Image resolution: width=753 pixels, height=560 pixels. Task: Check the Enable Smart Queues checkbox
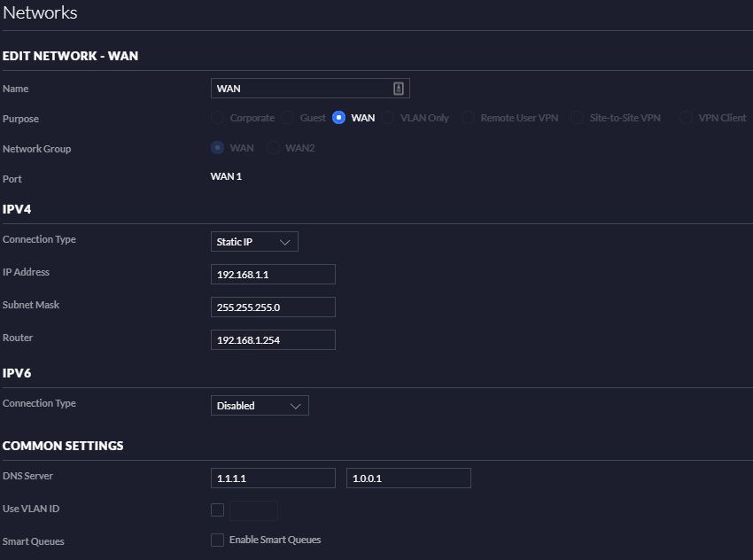pos(218,541)
